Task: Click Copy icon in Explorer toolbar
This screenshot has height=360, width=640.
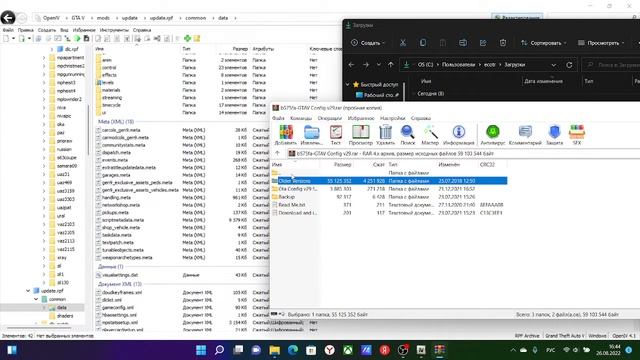Action: [x=423, y=42]
